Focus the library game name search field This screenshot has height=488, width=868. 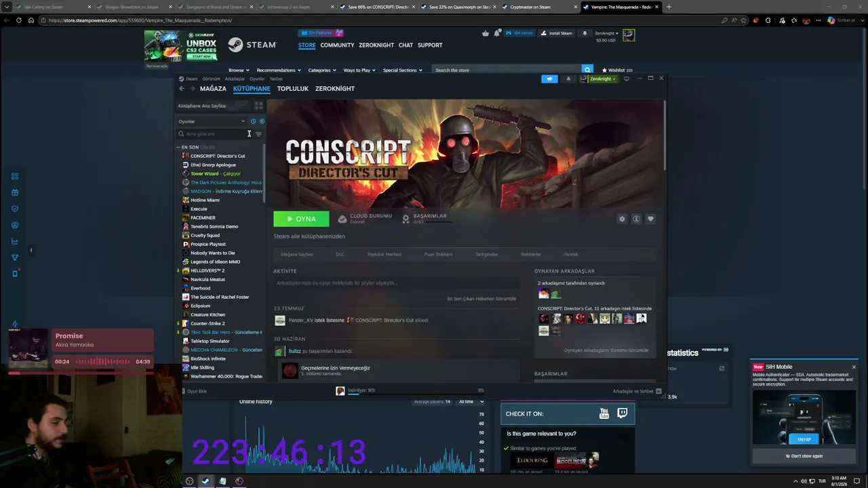coord(214,134)
